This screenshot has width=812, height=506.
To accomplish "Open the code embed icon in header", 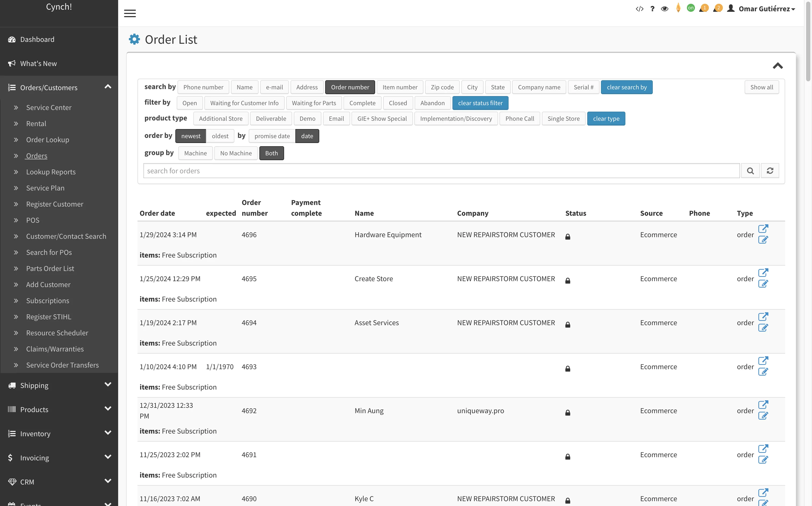I will (639, 9).
